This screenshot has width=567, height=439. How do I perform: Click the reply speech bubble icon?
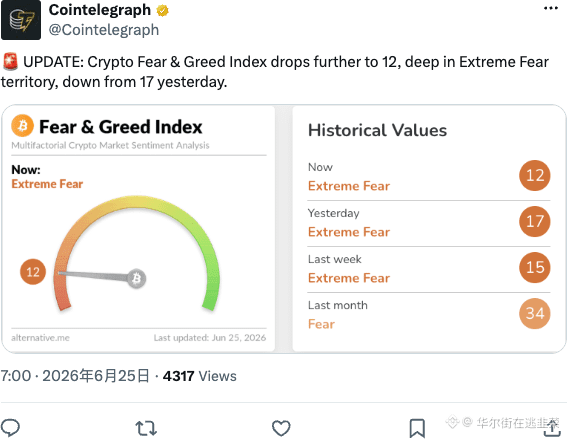click(x=10, y=427)
